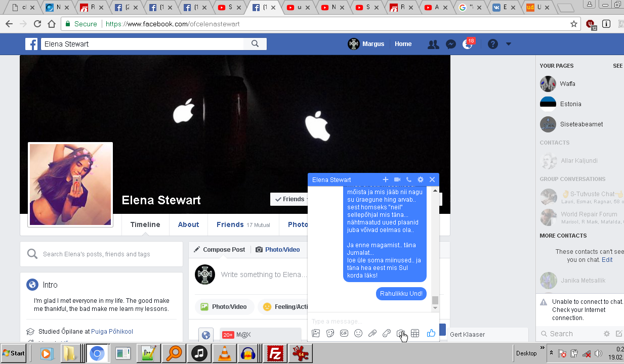624x364 pixels.
Task: Send a thumbs-up like in chat
Action: pyautogui.click(x=431, y=333)
